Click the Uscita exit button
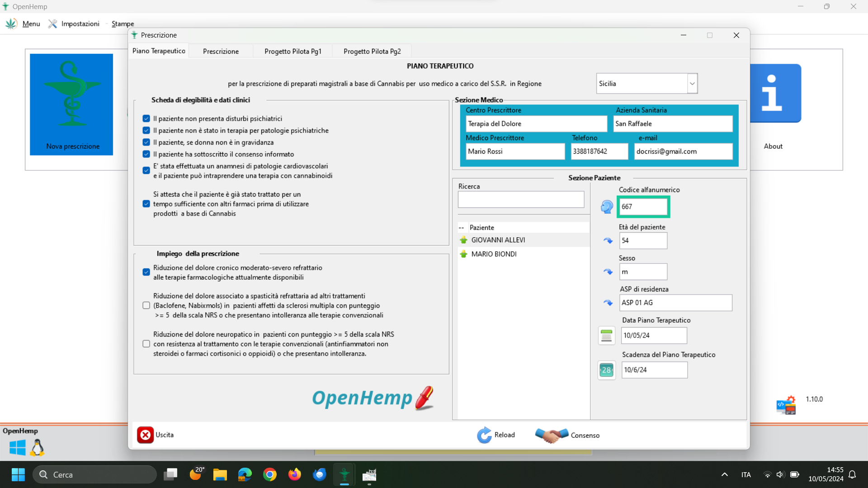Image resolution: width=868 pixels, height=488 pixels. (x=156, y=435)
